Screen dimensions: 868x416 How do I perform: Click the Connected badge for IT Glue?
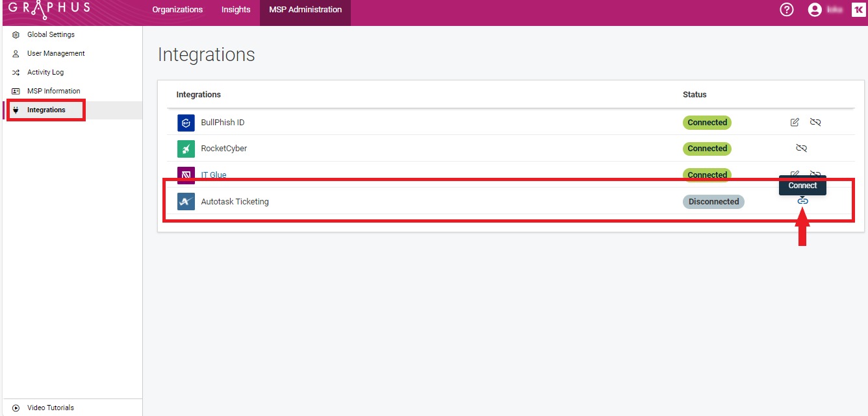pos(707,175)
